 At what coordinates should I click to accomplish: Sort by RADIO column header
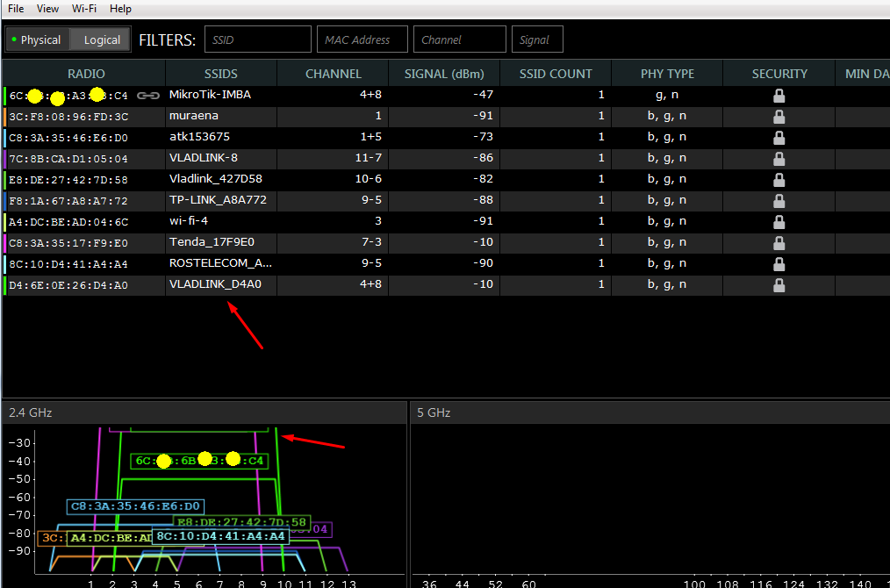[86, 74]
